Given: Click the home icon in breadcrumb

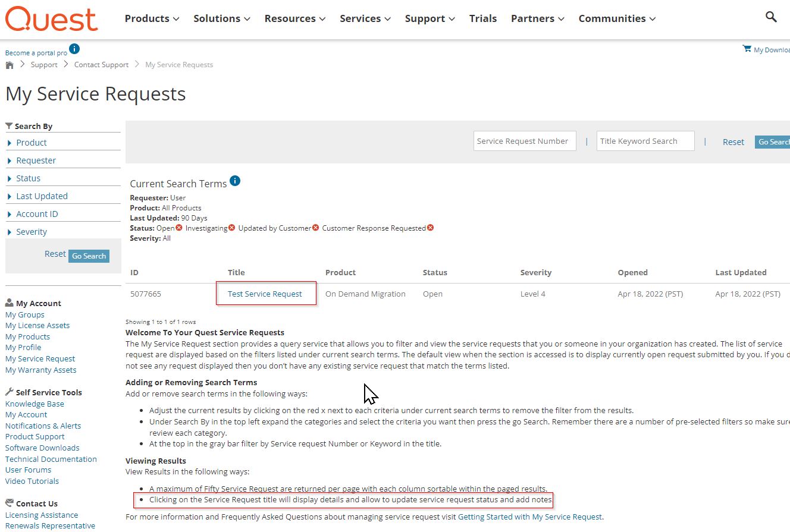Looking at the screenshot, I should tap(10, 65).
